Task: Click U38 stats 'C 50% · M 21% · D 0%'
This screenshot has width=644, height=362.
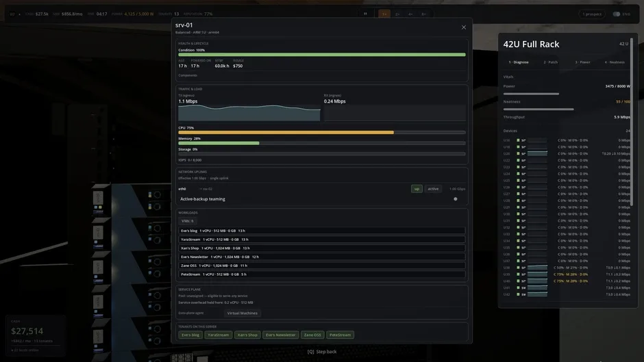Action: click(571, 268)
